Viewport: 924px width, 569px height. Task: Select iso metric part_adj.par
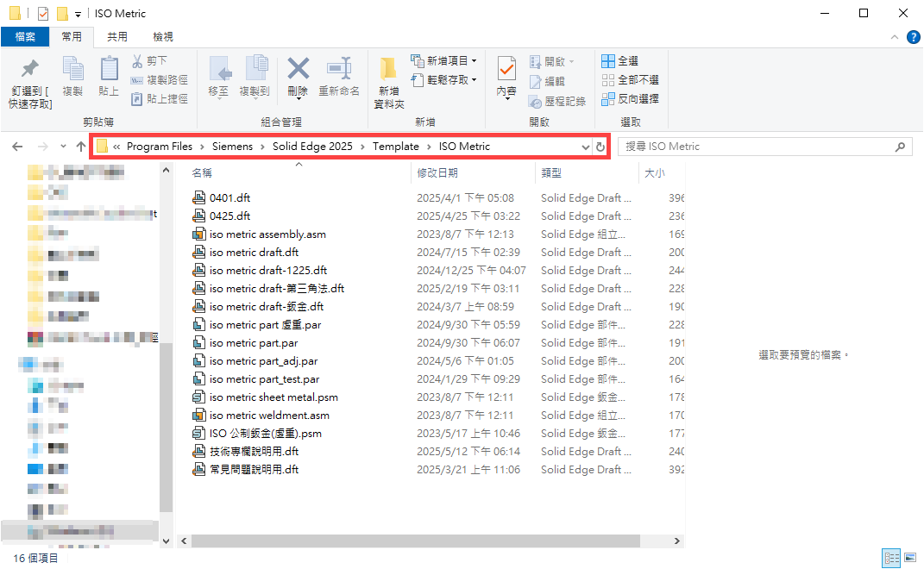(x=263, y=361)
